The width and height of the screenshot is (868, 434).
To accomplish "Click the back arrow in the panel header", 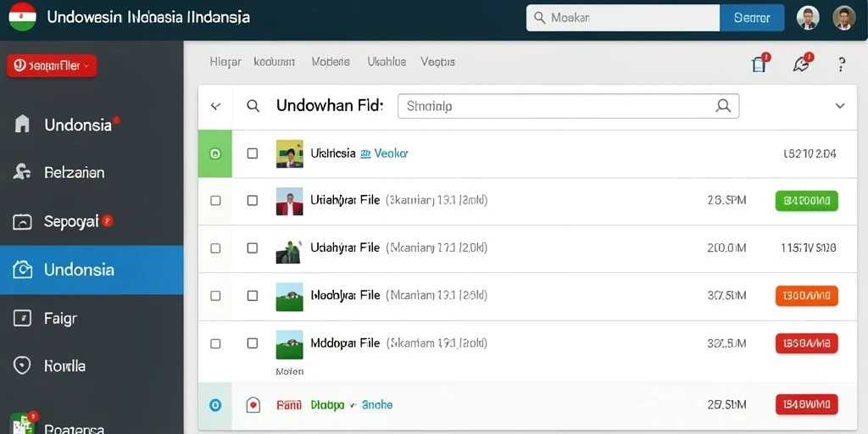I will click(216, 106).
